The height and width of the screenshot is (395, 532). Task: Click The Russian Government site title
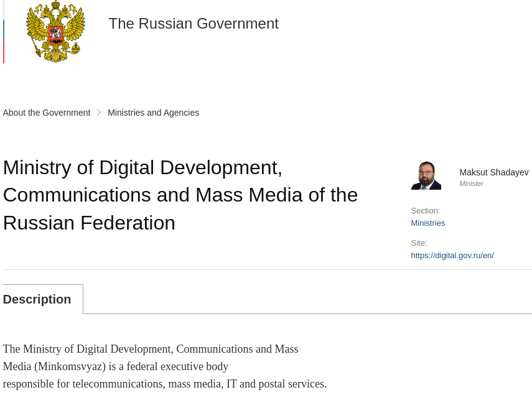point(194,24)
